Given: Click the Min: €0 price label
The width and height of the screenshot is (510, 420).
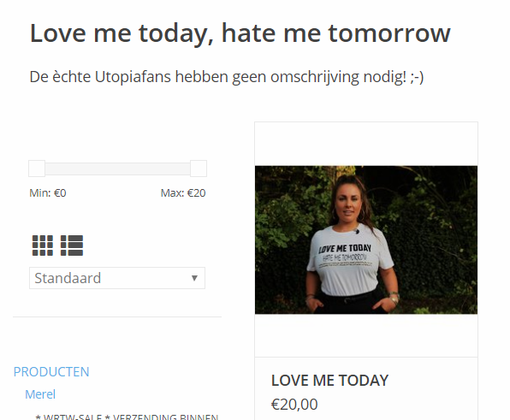Looking at the screenshot, I should coord(48,193).
